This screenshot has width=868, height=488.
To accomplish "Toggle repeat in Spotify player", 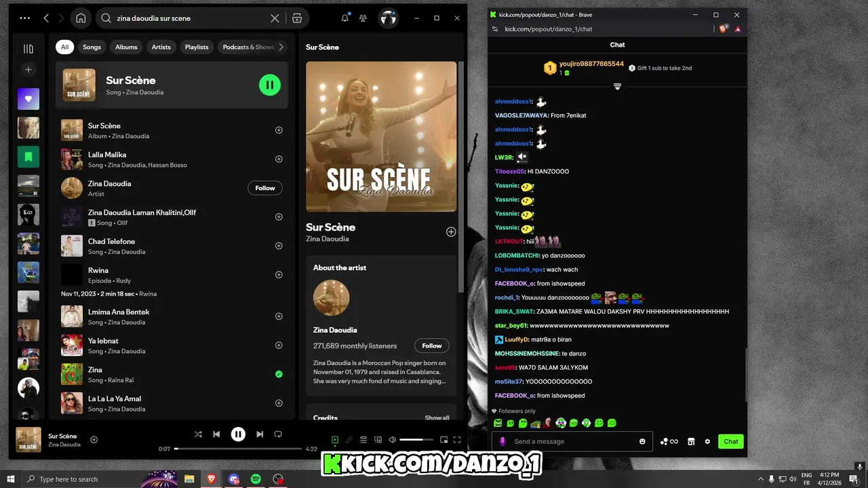I will (278, 434).
